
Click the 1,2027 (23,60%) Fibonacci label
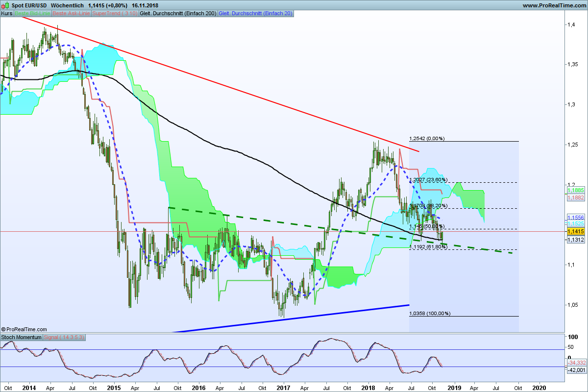[x=428, y=180]
